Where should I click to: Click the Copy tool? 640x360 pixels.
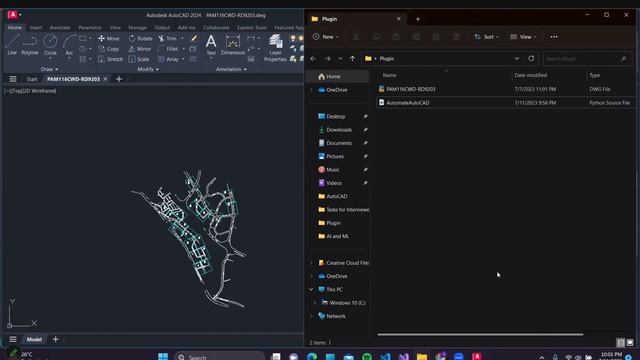coord(109,49)
